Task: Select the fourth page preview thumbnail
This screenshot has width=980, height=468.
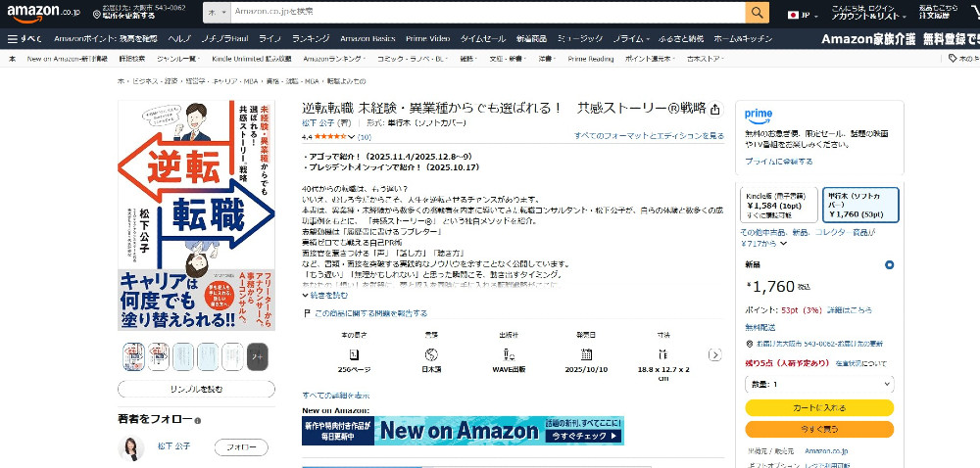Action: pyautogui.click(x=208, y=357)
